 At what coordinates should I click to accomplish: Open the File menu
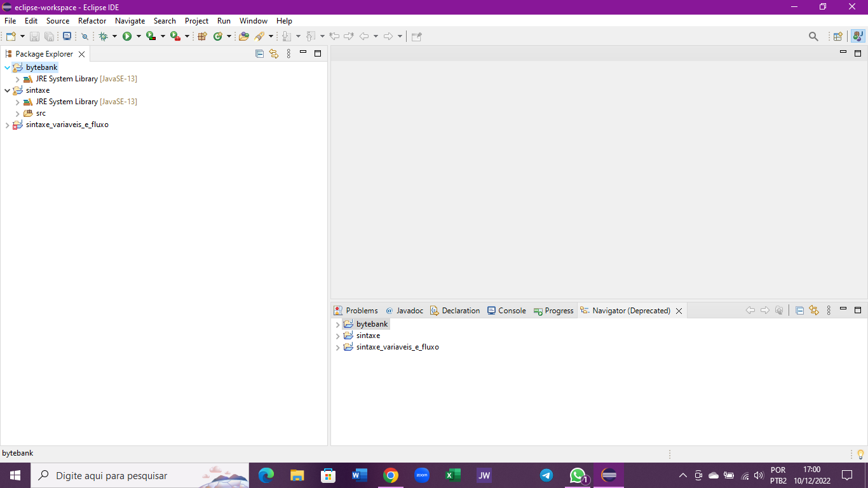[x=10, y=21]
